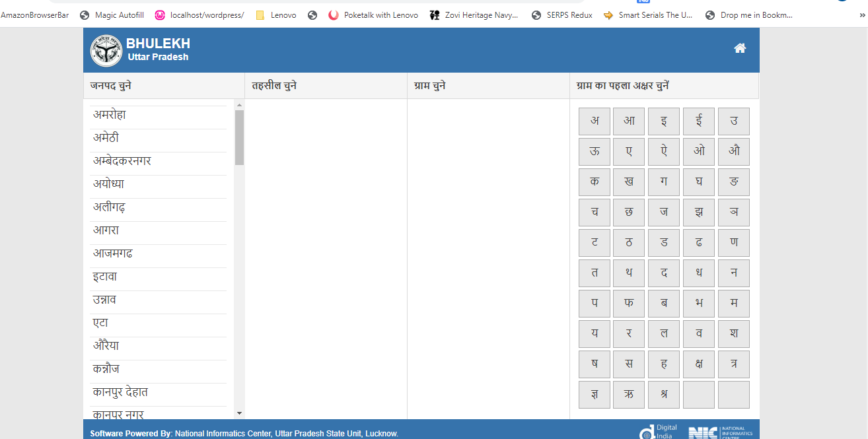Show more bookmarks chevron

click(861, 15)
